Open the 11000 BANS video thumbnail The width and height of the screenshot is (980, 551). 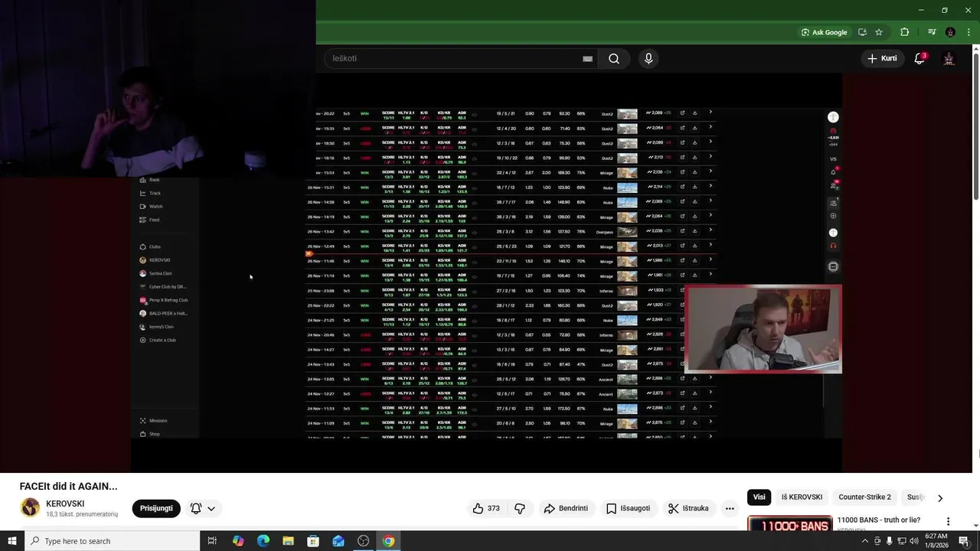789,523
